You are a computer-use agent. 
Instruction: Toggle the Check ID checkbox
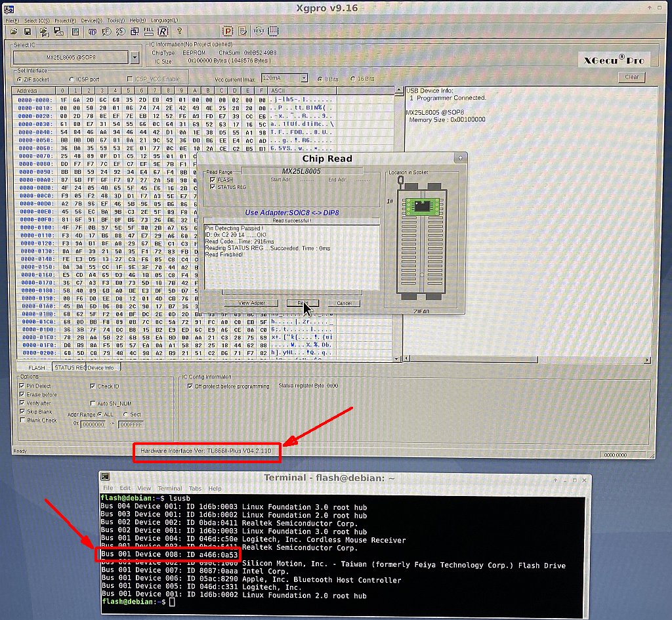92,386
